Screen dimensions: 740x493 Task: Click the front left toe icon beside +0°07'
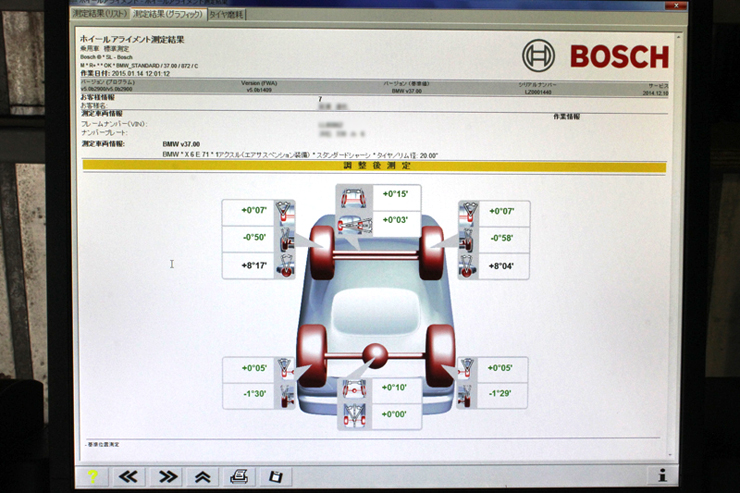(x=285, y=211)
